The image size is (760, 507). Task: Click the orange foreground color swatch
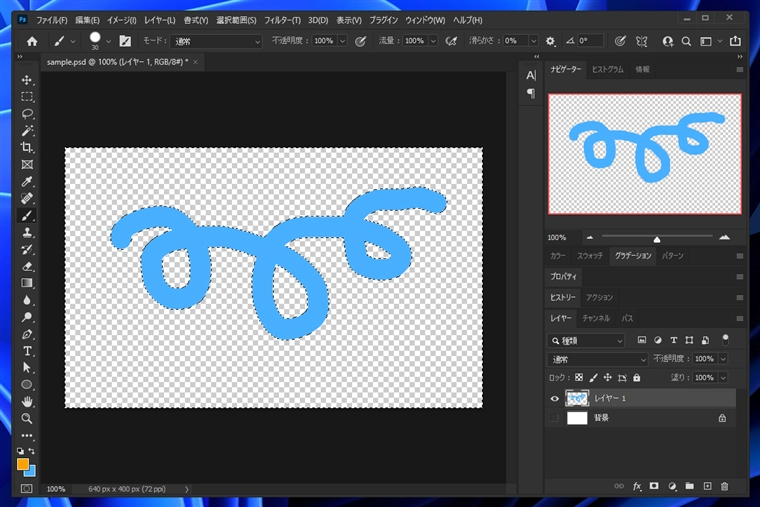[23, 464]
